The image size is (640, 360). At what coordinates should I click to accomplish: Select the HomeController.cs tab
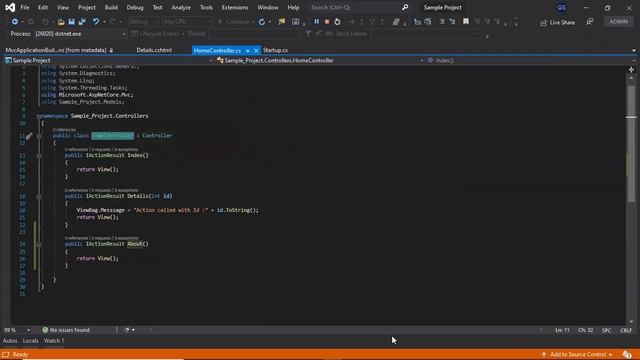(x=217, y=51)
